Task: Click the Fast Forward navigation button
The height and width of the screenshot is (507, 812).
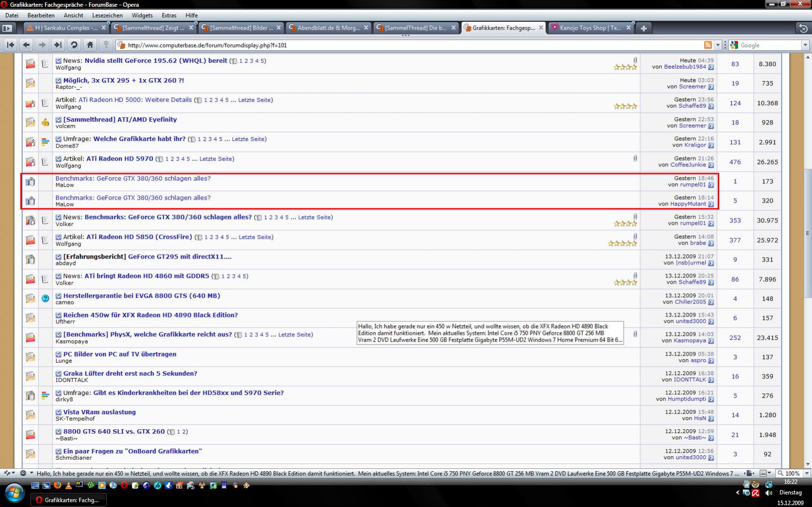Action: pyautogui.click(x=58, y=45)
